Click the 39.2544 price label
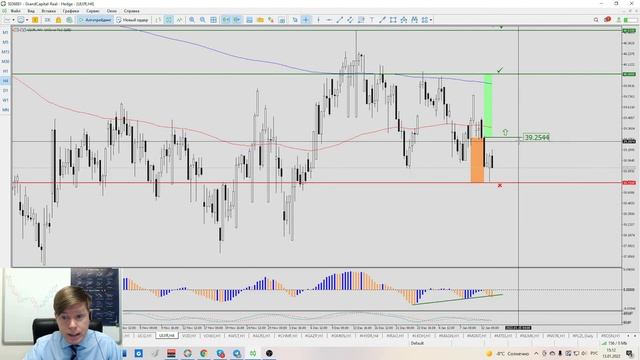This screenshot has width=640, height=360. tap(536, 138)
